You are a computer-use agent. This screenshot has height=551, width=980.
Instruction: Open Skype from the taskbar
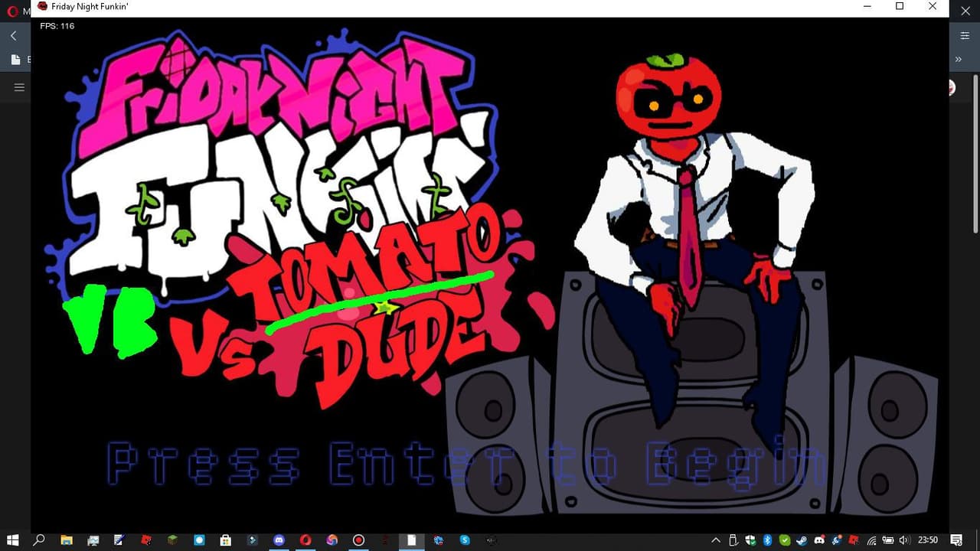pyautogui.click(x=465, y=540)
